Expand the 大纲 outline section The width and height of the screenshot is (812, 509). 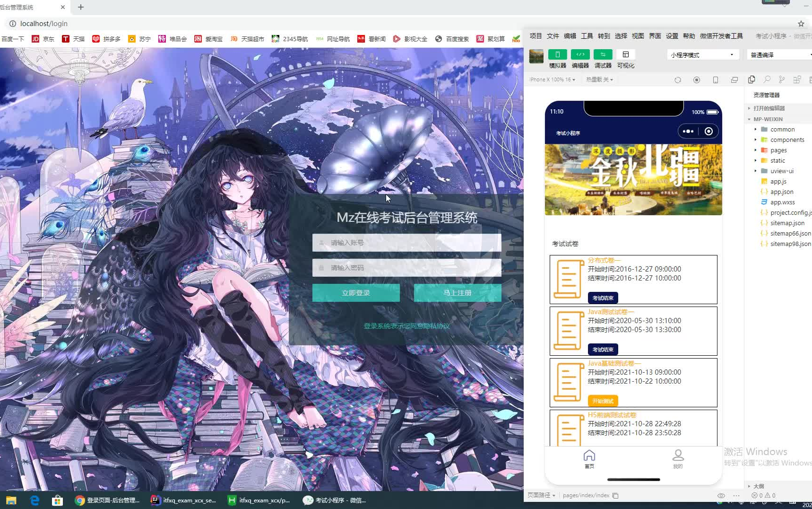point(758,486)
